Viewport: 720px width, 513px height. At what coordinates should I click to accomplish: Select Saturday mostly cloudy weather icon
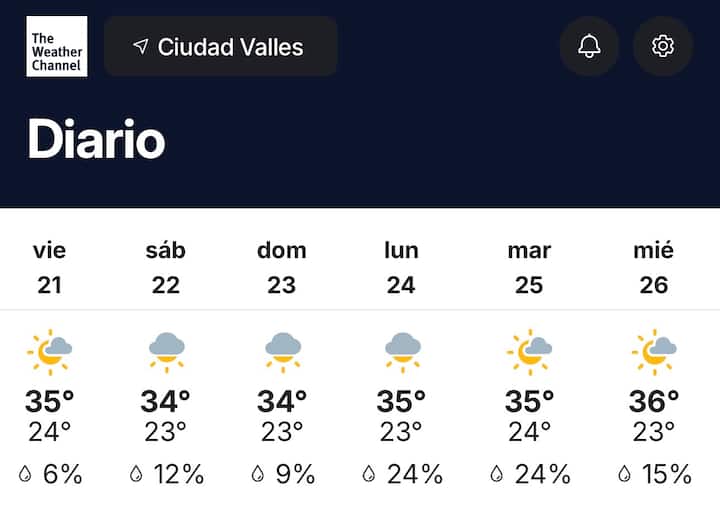(166, 352)
